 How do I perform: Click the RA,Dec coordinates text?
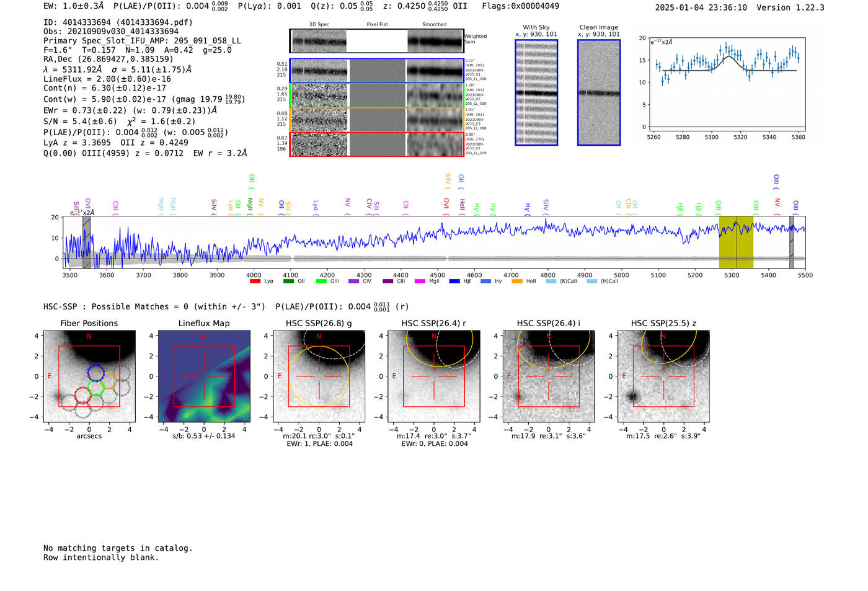pos(108,60)
